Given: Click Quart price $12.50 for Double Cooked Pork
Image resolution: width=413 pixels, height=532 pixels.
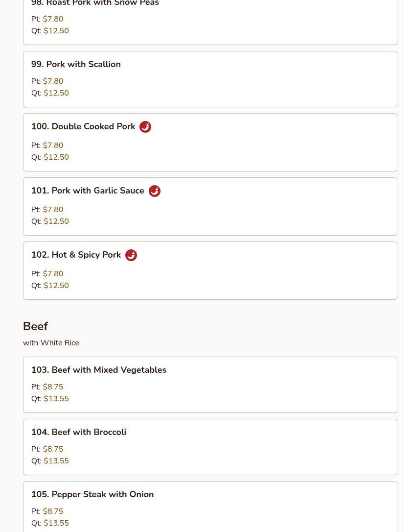Looking at the screenshot, I should pos(56,157).
